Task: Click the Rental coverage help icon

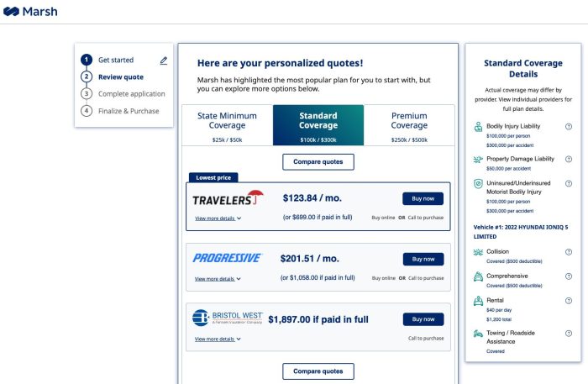Action: [x=569, y=300]
